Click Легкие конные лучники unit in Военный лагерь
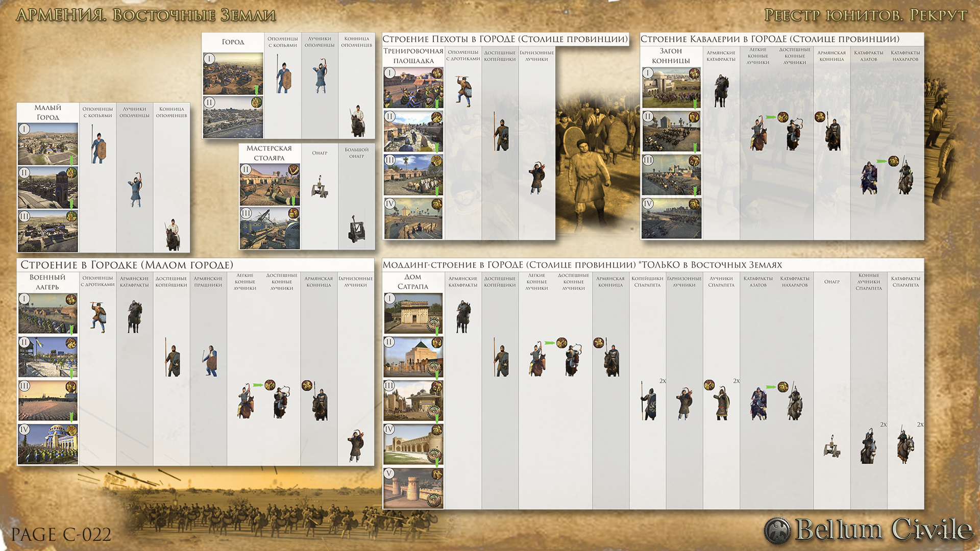980x551 pixels. pyautogui.click(x=246, y=402)
